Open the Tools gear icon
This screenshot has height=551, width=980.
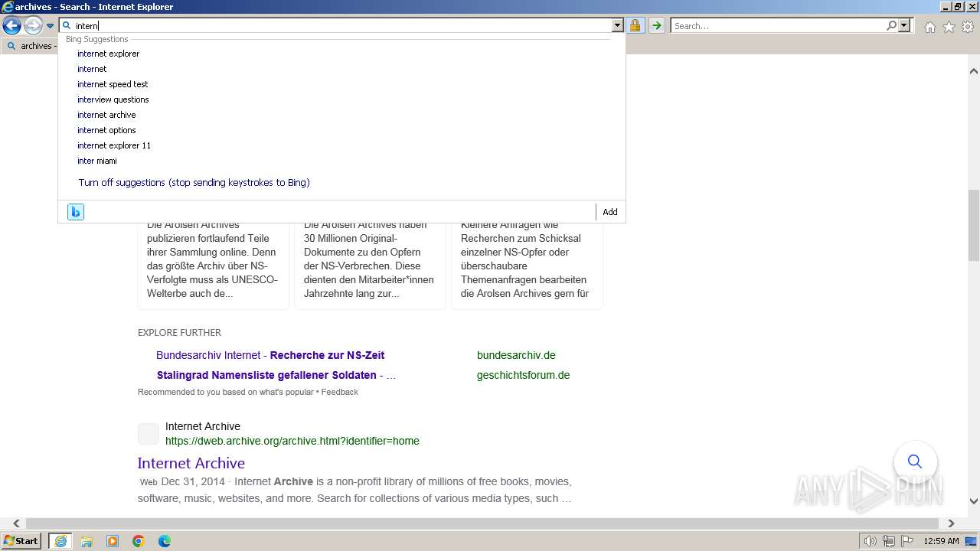[968, 27]
